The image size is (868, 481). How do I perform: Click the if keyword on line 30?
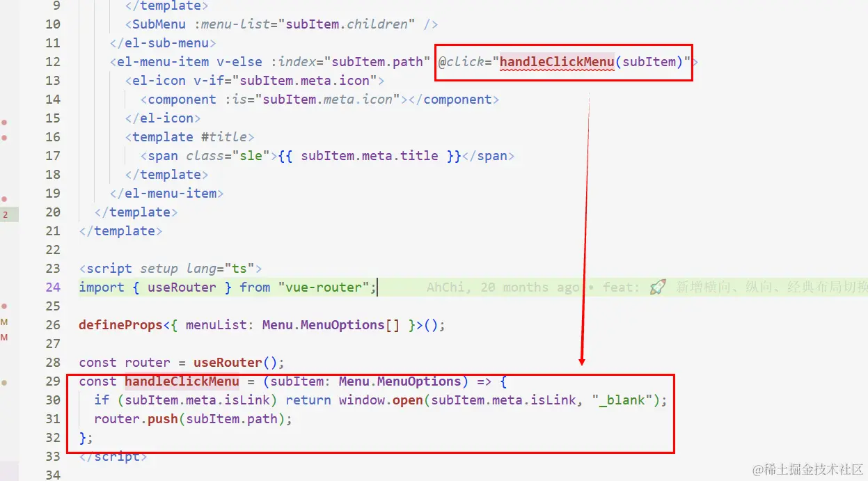click(x=102, y=400)
